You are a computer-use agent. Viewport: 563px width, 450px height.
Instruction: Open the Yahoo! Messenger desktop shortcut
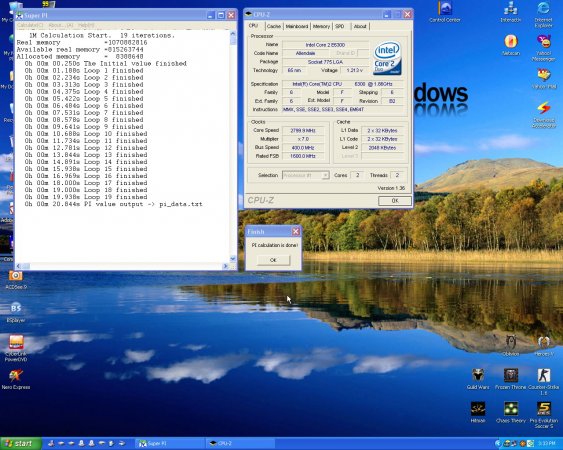pos(543,47)
